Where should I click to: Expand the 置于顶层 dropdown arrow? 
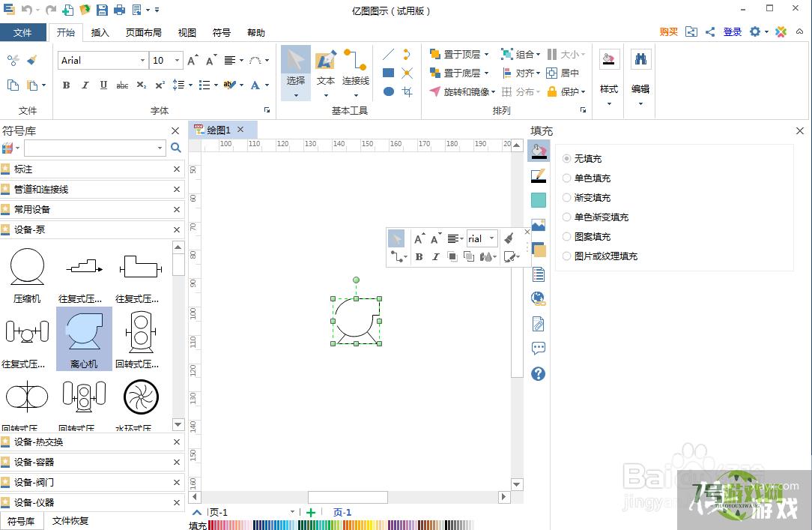486,55
